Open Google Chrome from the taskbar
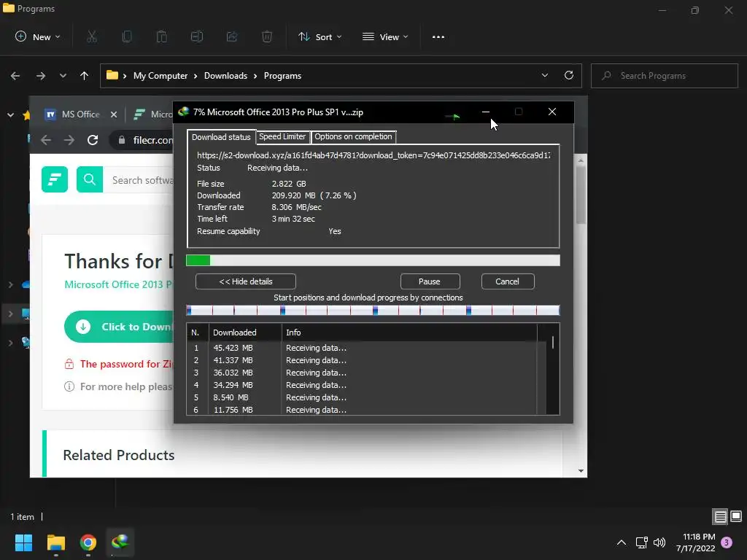The height and width of the screenshot is (560, 747). (x=88, y=542)
